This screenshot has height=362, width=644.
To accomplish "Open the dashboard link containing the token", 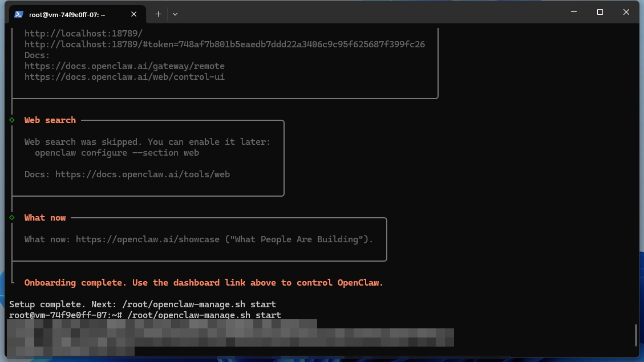I will (x=224, y=44).
